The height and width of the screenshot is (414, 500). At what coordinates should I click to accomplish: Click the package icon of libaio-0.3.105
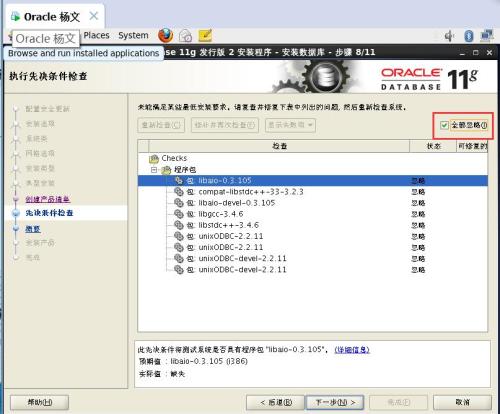[x=179, y=180]
